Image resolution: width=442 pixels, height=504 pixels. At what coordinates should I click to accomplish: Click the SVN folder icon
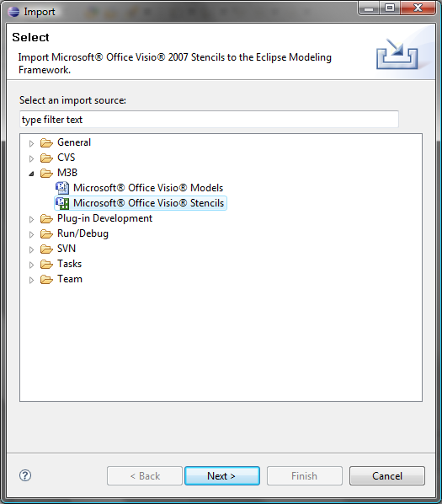click(x=46, y=249)
